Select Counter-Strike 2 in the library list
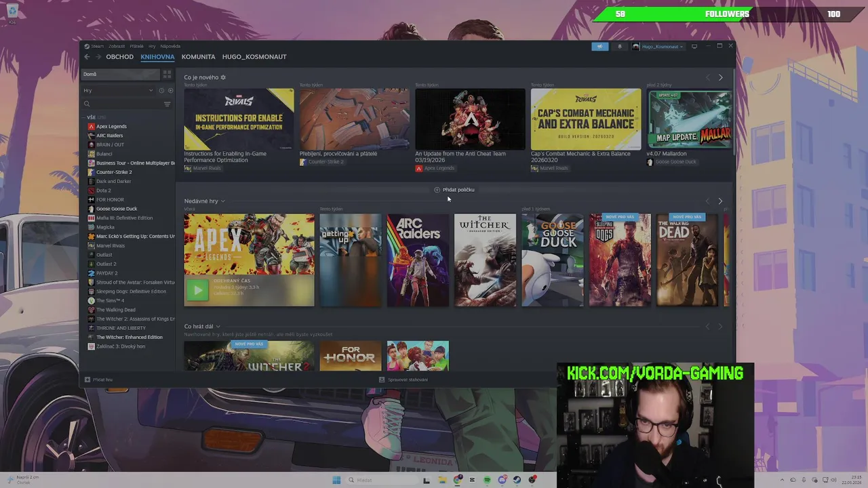 (113, 172)
